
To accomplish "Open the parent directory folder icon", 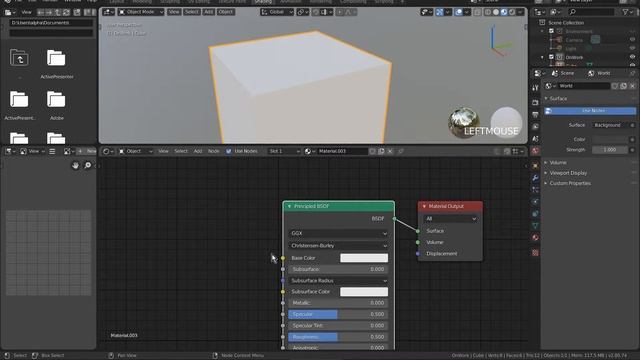I will tap(19, 58).
